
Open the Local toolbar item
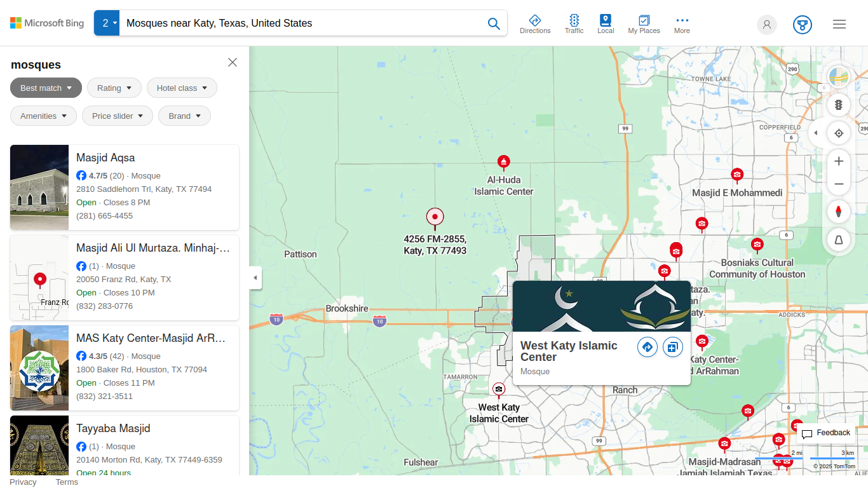click(606, 24)
